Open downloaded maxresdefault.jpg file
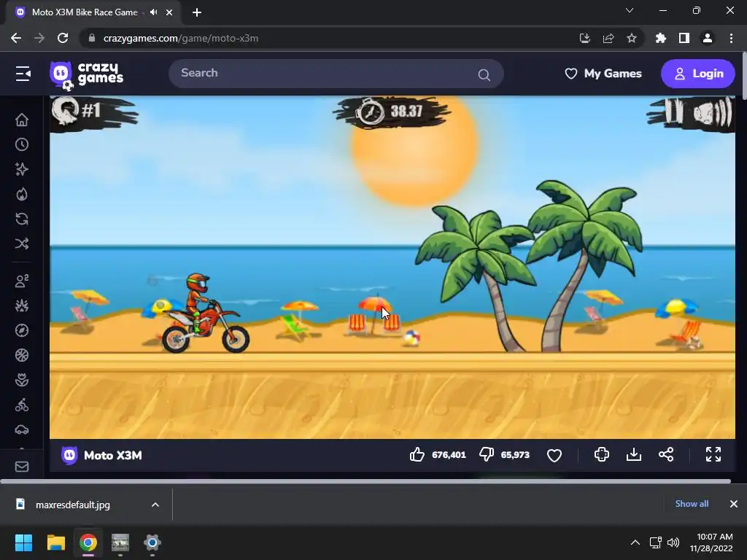This screenshot has height=560, width=747. (x=72, y=505)
